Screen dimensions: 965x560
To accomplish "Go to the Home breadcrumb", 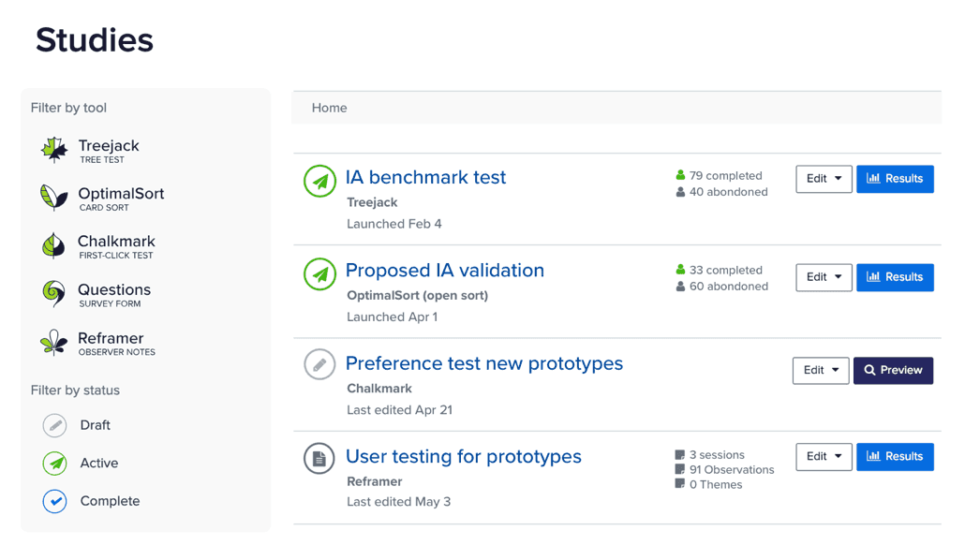I will coord(329,109).
